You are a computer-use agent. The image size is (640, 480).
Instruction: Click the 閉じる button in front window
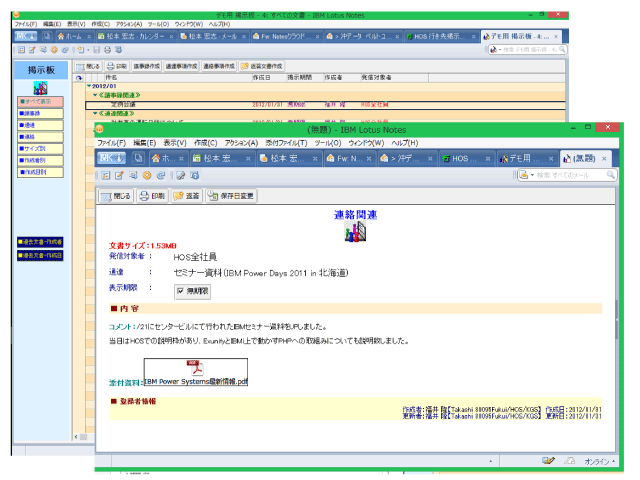point(116,196)
